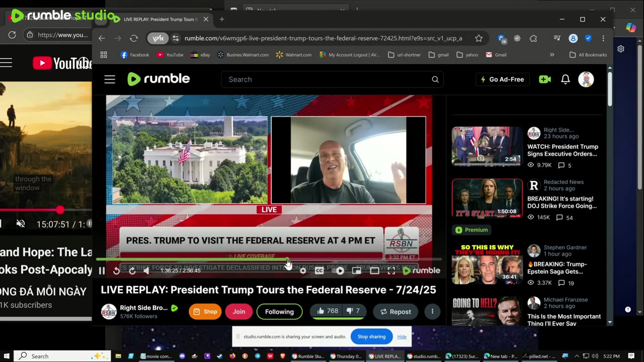Open the Walmart.com bookmark
644x362 pixels.
point(294,55)
